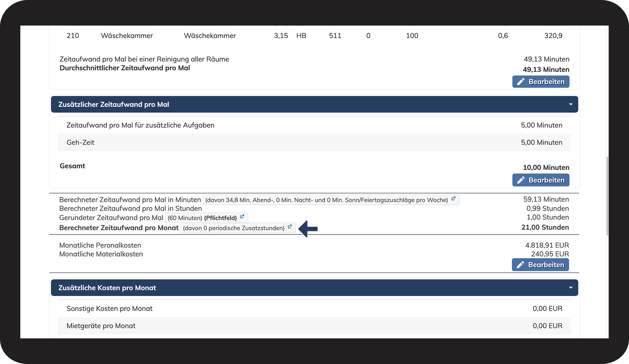This screenshot has height=364, width=629.
Task: Collapse the Zusätzliche Kosten pro Monat section
Action: point(571,288)
